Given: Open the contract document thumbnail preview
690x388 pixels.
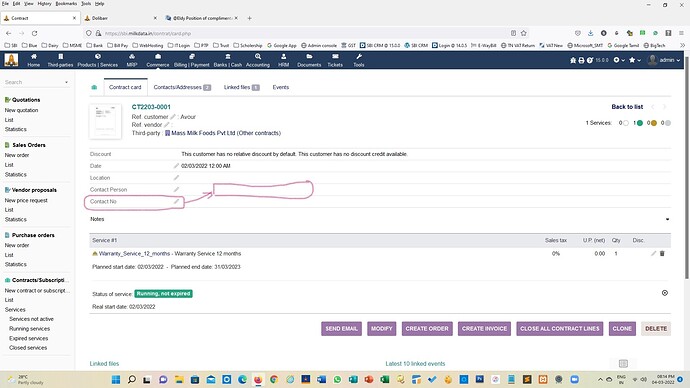Looking at the screenshot, I should click(105, 121).
